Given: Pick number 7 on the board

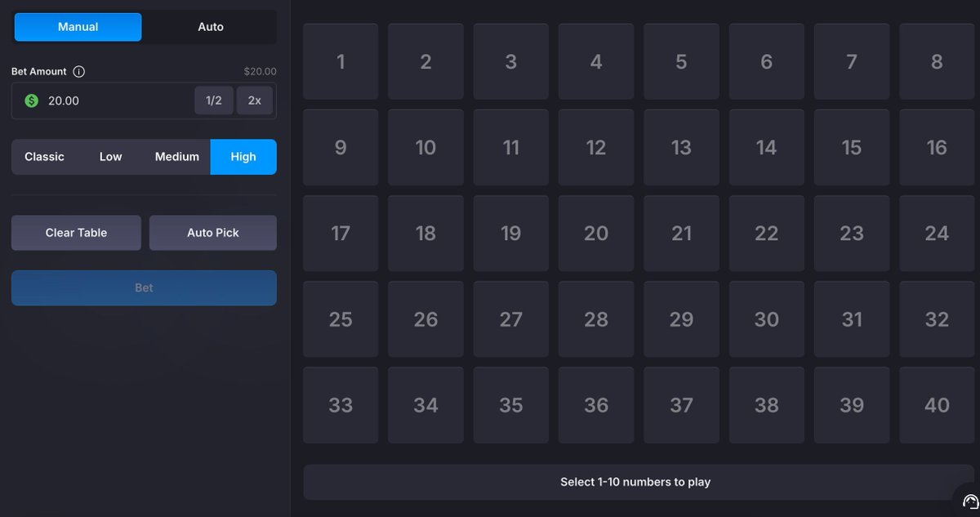Looking at the screenshot, I should coord(852,62).
